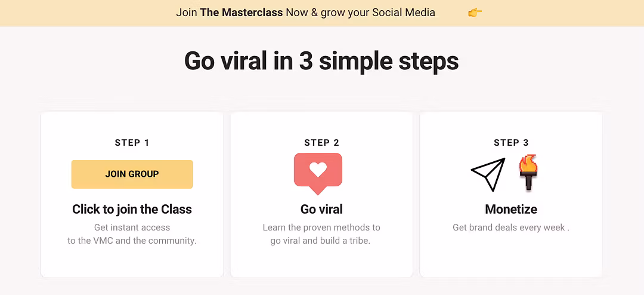Click the flaming torch icon
Image resolution: width=644 pixels, height=295 pixels.
(528, 172)
